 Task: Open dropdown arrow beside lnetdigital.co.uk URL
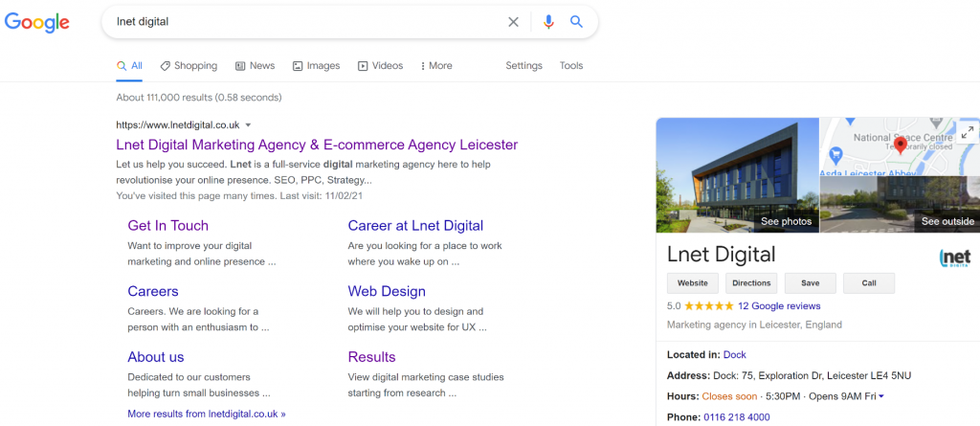click(248, 125)
